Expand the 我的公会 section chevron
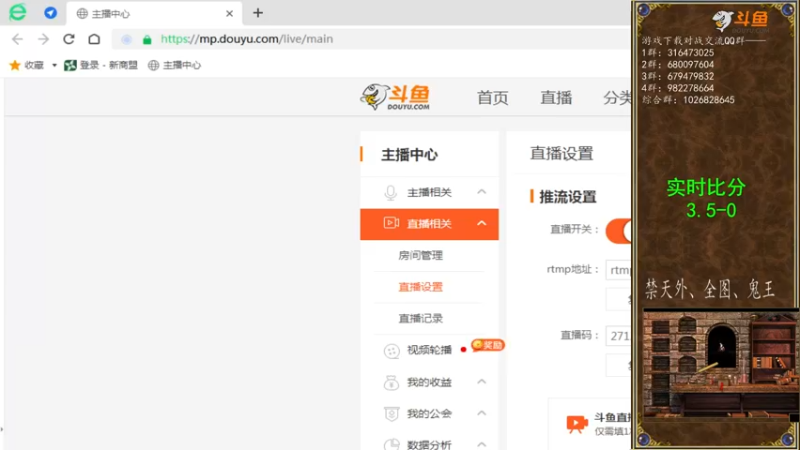 tap(482, 413)
